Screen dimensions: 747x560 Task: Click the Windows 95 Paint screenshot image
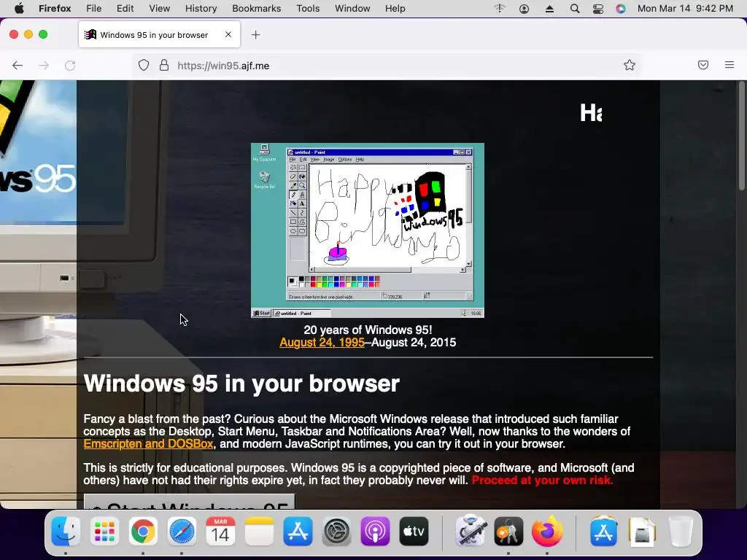(x=368, y=230)
